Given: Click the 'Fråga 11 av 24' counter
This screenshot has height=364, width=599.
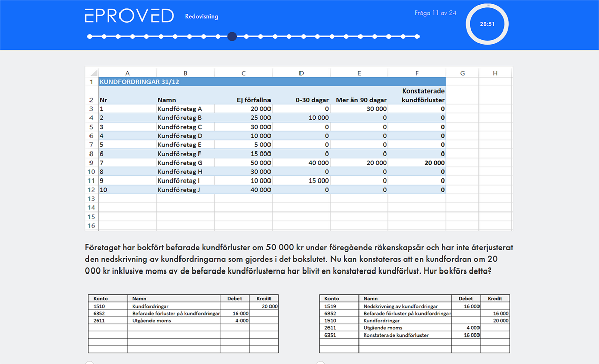Looking at the screenshot, I should point(435,13).
